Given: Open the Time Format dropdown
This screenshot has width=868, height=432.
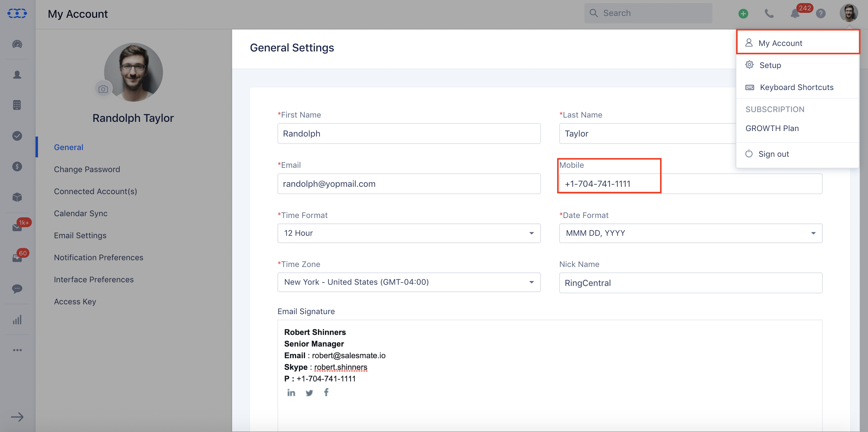Looking at the screenshot, I should click(409, 233).
